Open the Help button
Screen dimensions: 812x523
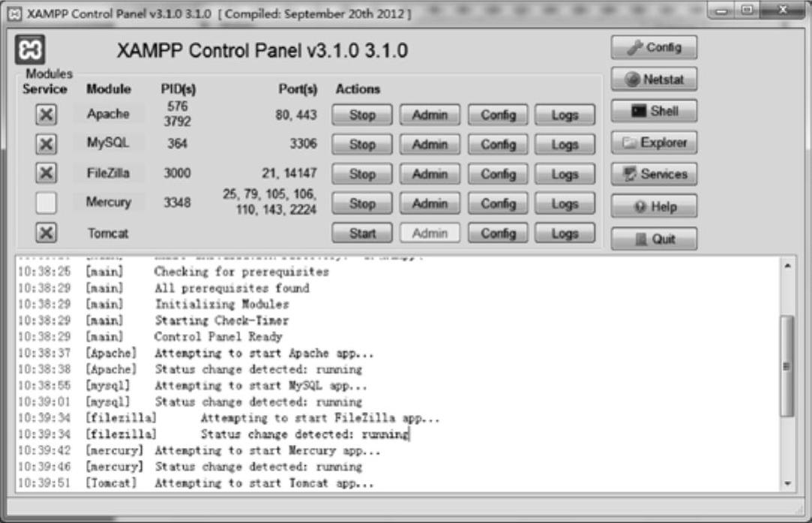[x=654, y=206]
